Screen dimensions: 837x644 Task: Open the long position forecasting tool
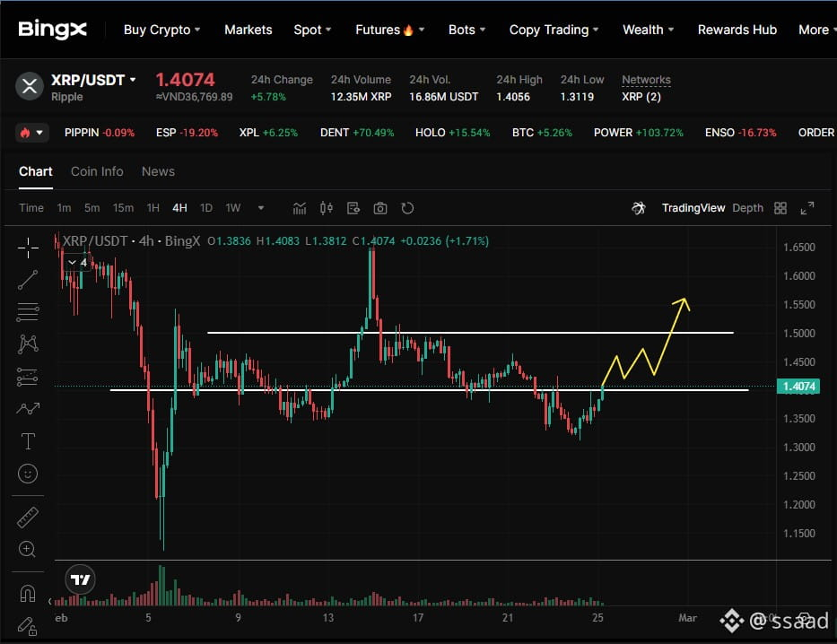pyautogui.click(x=28, y=377)
